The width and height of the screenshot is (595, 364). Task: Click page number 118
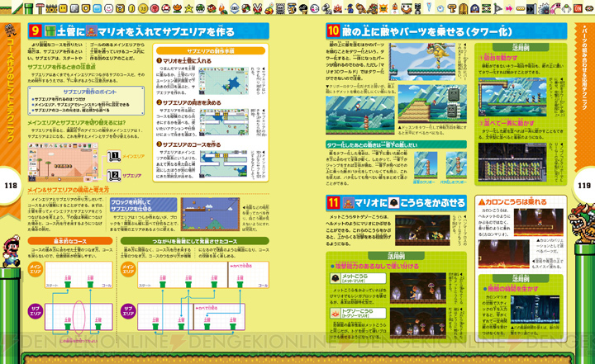(x=11, y=186)
